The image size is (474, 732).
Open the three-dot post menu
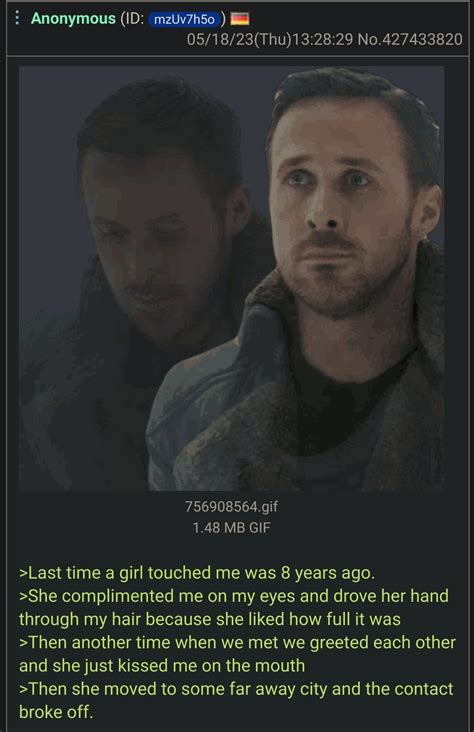point(17,18)
